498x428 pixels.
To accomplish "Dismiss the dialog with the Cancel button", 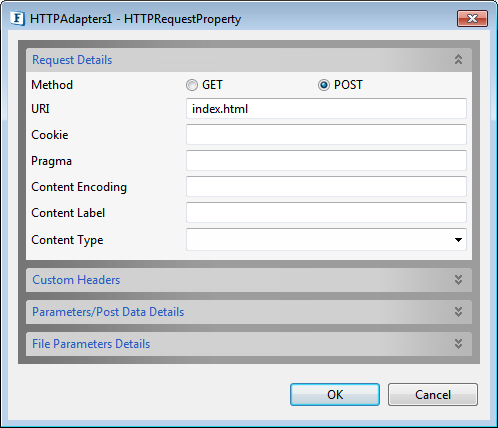I will [x=433, y=395].
